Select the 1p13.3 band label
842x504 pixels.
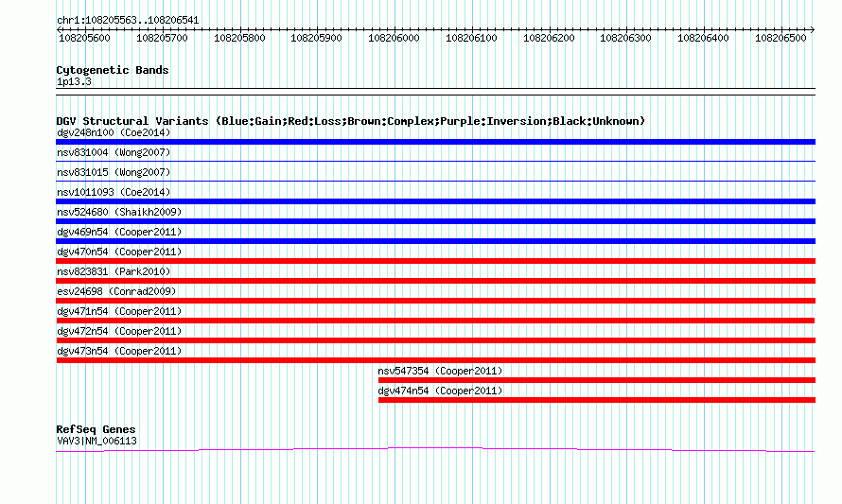coord(74,82)
